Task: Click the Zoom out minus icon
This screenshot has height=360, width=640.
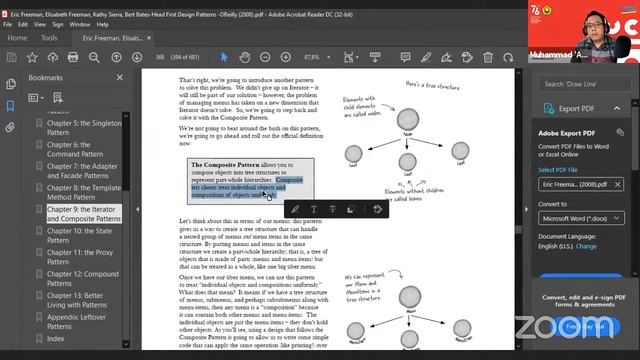Action: point(265,57)
